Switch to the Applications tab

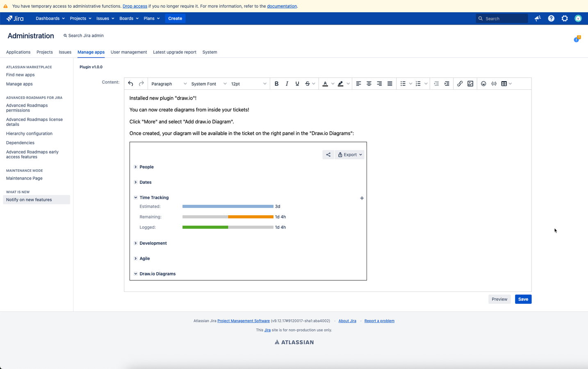[18, 52]
